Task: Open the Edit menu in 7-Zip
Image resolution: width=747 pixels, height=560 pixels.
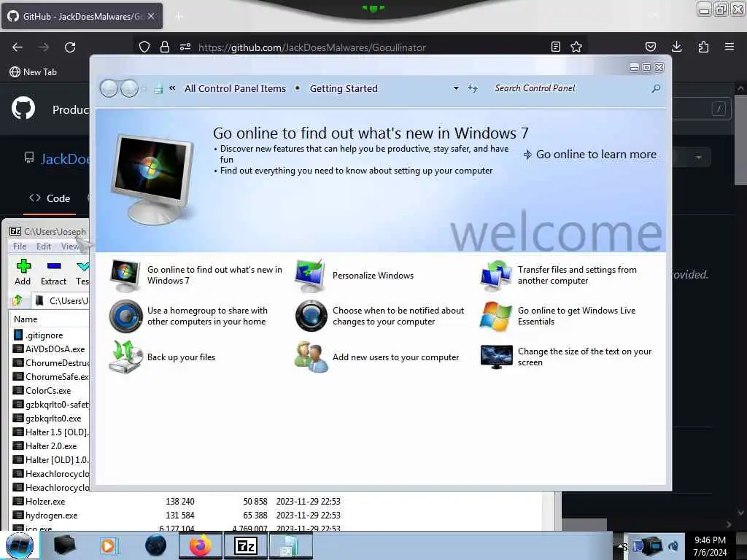Action: pyautogui.click(x=43, y=246)
